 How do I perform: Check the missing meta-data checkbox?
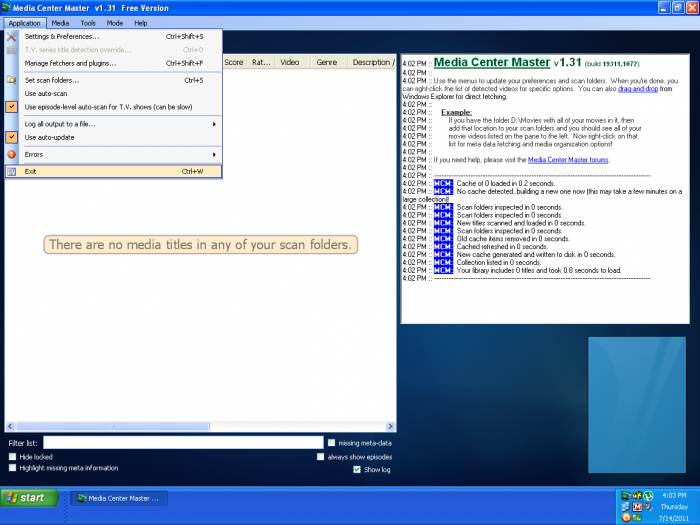pos(331,443)
